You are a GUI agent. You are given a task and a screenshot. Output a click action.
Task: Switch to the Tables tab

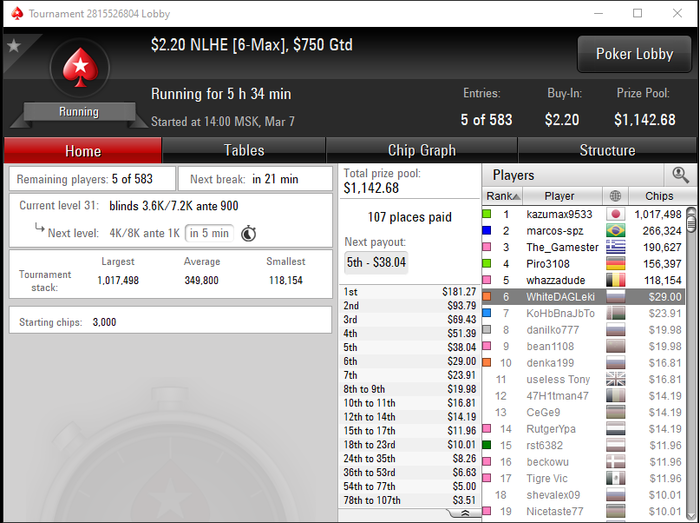244,150
